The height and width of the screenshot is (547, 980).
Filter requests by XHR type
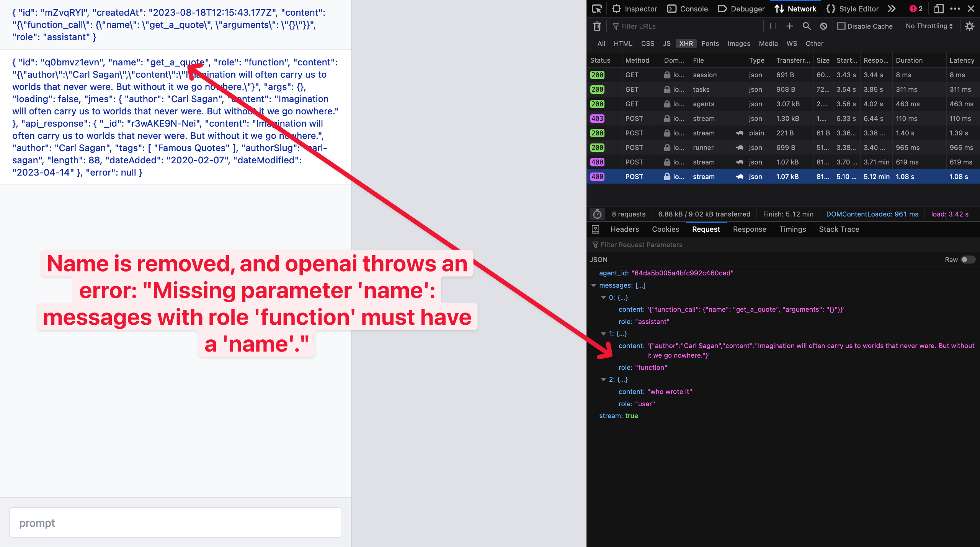(686, 44)
